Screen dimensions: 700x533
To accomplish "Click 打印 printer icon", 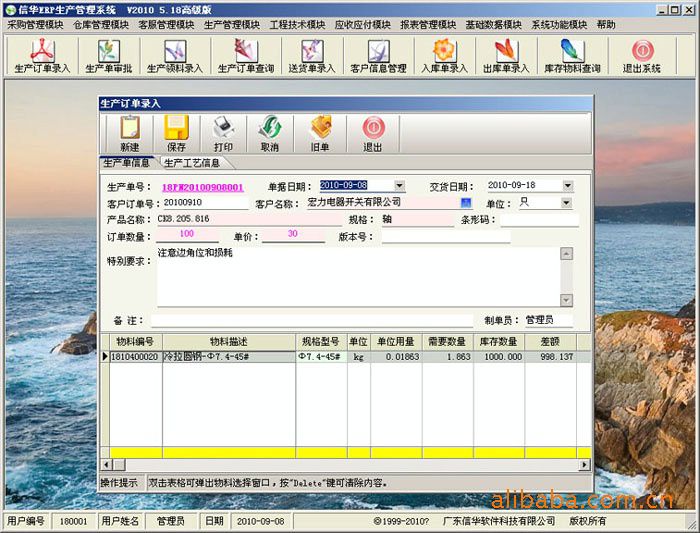I will click(x=223, y=133).
